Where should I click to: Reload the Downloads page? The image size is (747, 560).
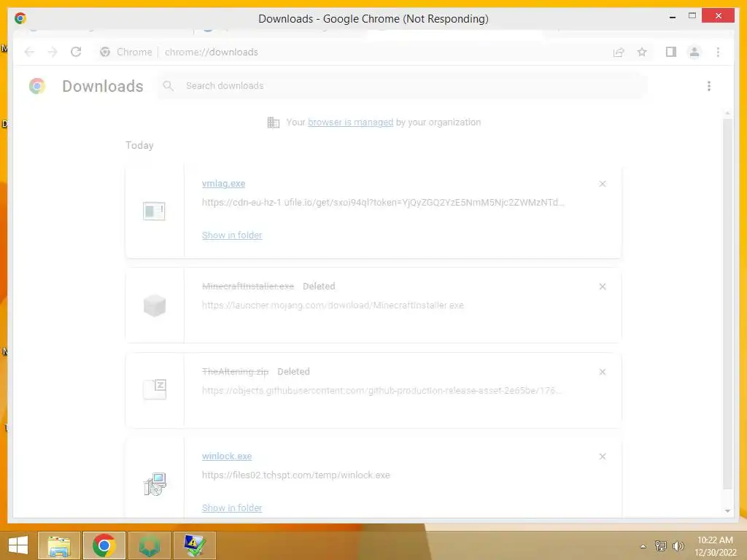tap(76, 52)
